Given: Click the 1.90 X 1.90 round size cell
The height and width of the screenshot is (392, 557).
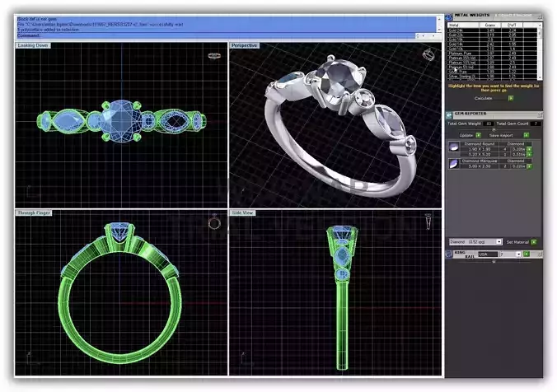Looking at the screenshot, I should (480, 150).
